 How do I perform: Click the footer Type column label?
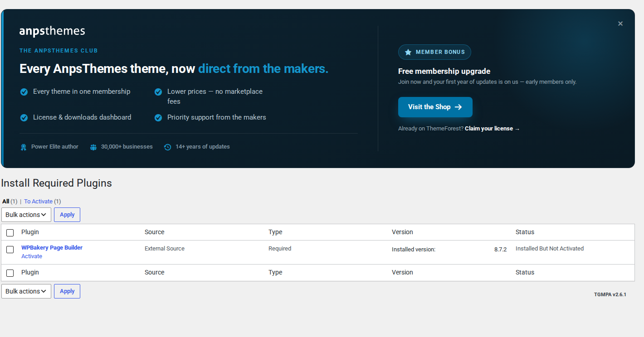pyautogui.click(x=275, y=272)
